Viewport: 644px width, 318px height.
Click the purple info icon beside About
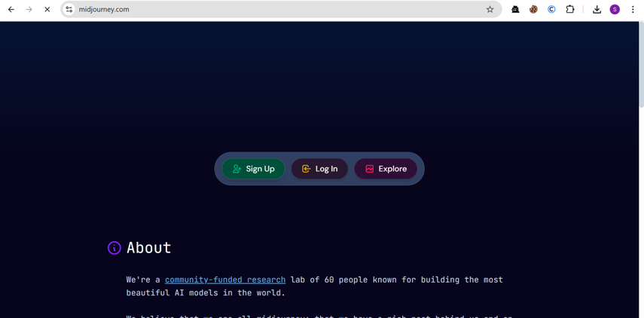coord(114,248)
